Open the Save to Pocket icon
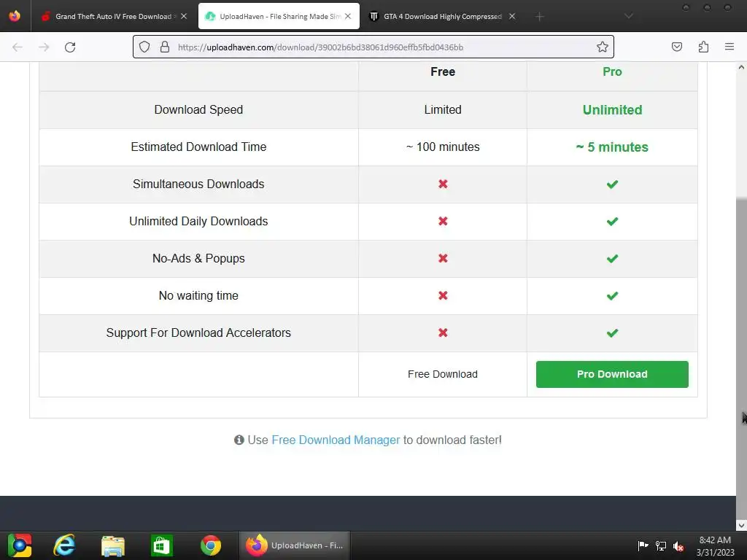This screenshot has width=747, height=560. 677,47
